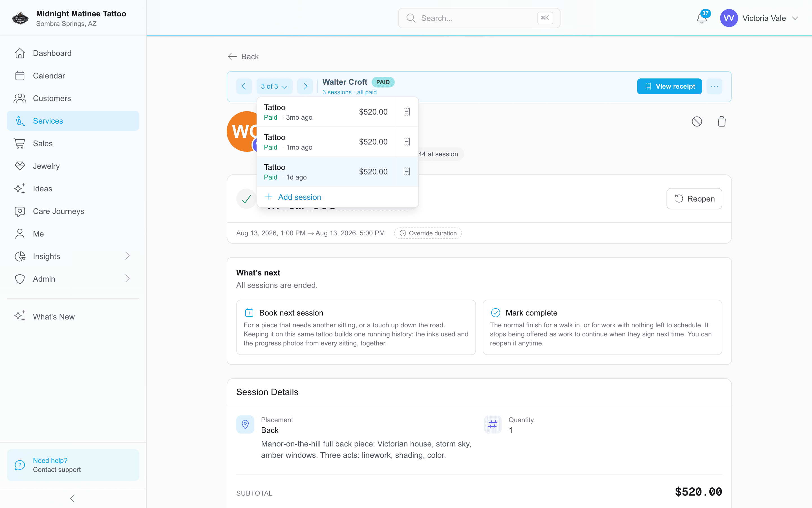Click Need help? Contact support
This screenshot has width=812, height=508.
(x=73, y=465)
